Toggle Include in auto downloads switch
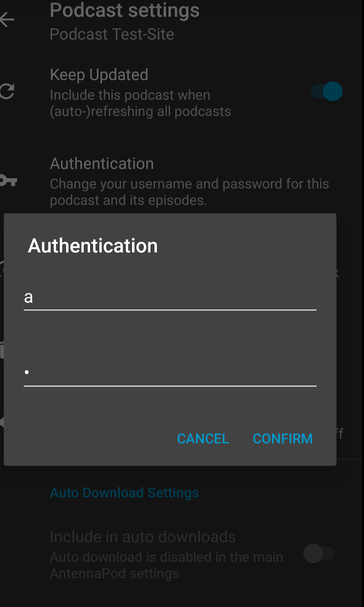 click(x=319, y=553)
